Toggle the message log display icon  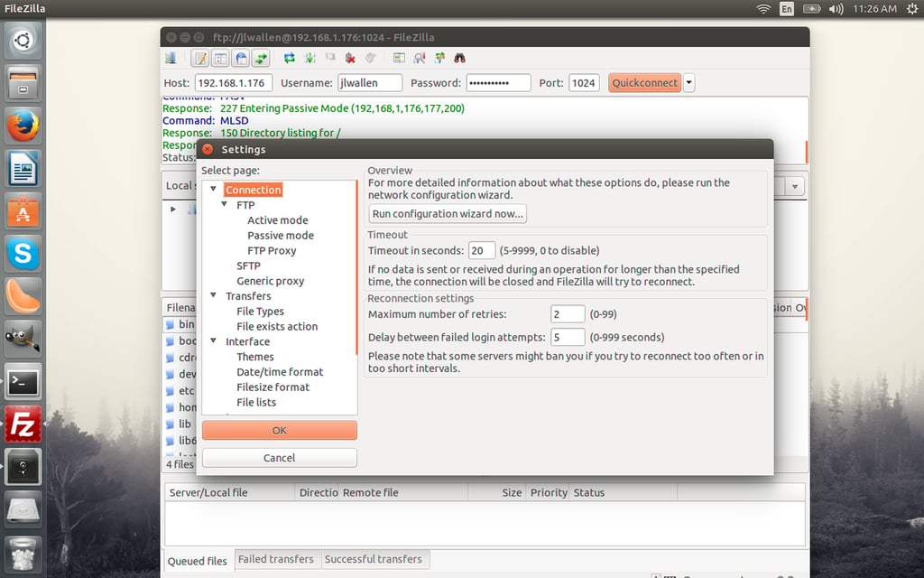(200, 58)
